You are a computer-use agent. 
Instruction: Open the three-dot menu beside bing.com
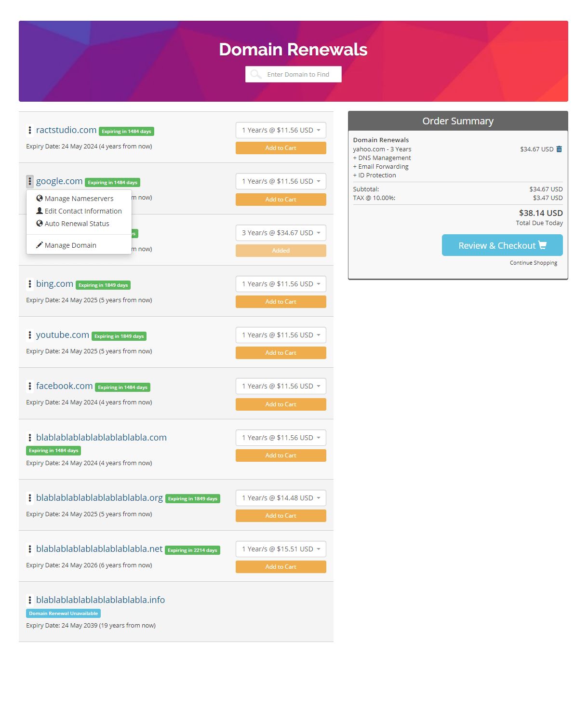coord(30,284)
